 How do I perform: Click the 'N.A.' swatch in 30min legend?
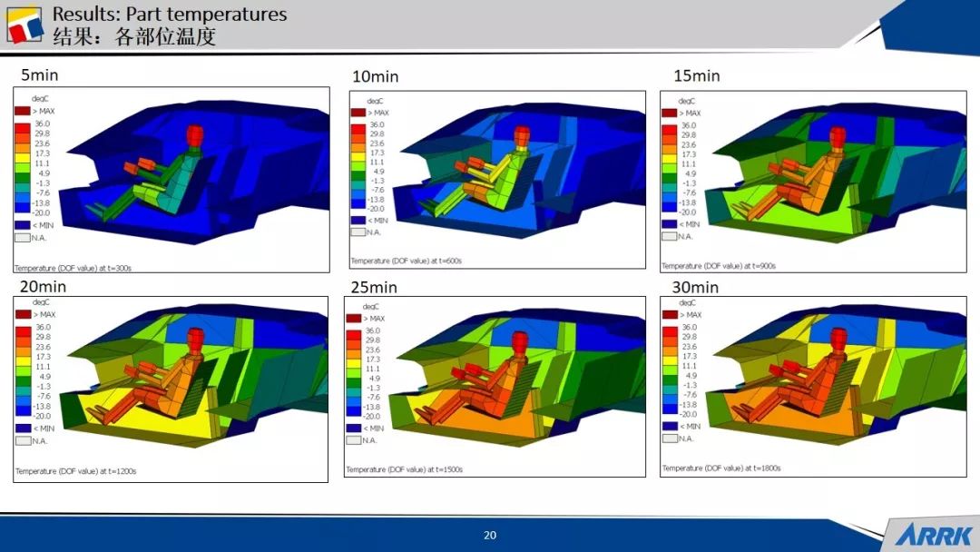click(670, 439)
